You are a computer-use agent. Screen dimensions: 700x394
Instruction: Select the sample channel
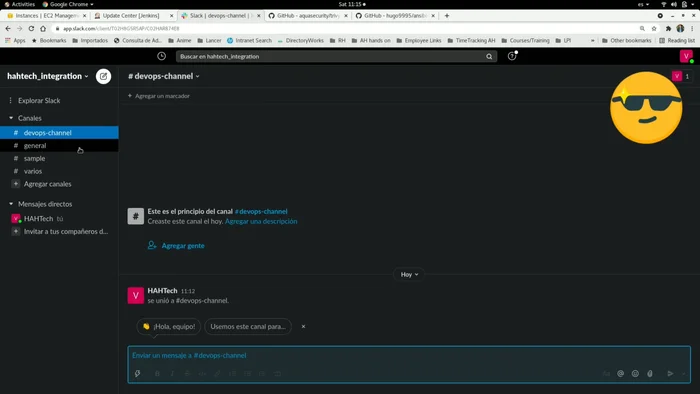coord(59,158)
